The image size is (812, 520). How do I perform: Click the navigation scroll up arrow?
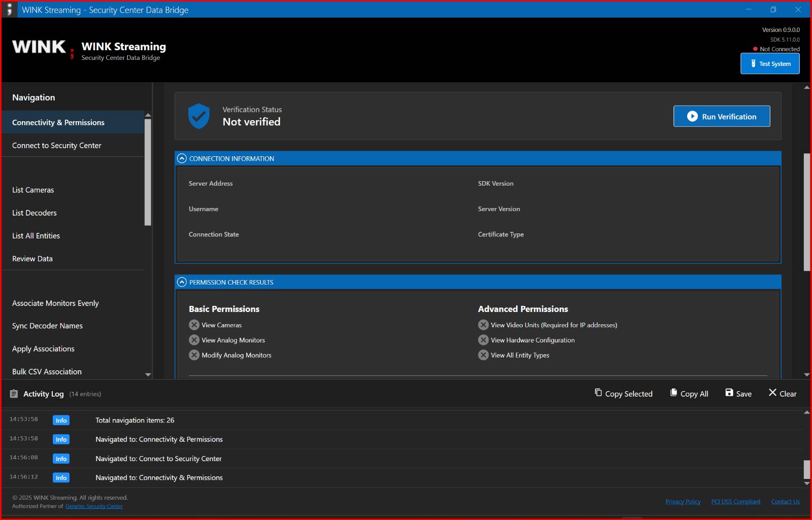[x=148, y=115]
